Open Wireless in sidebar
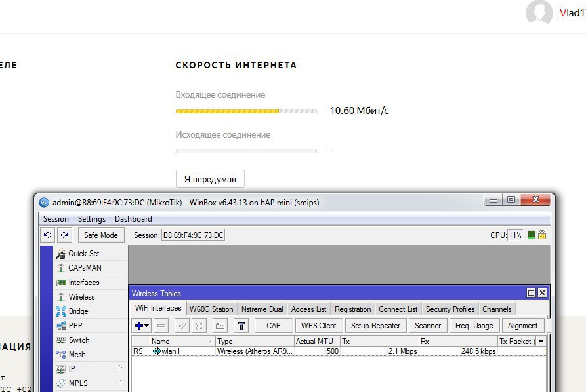Viewport: 586px width, 392px height. [91, 297]
